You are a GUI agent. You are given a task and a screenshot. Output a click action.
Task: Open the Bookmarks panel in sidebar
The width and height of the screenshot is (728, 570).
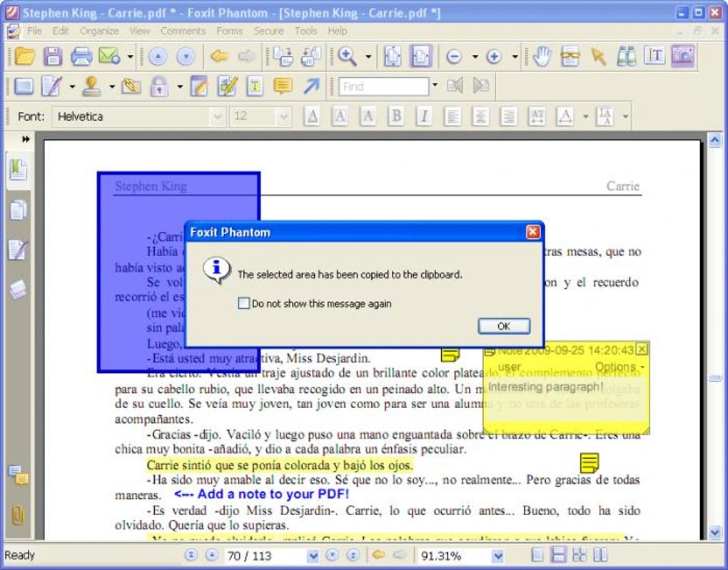pyautogui.click(x=18, y=170)
